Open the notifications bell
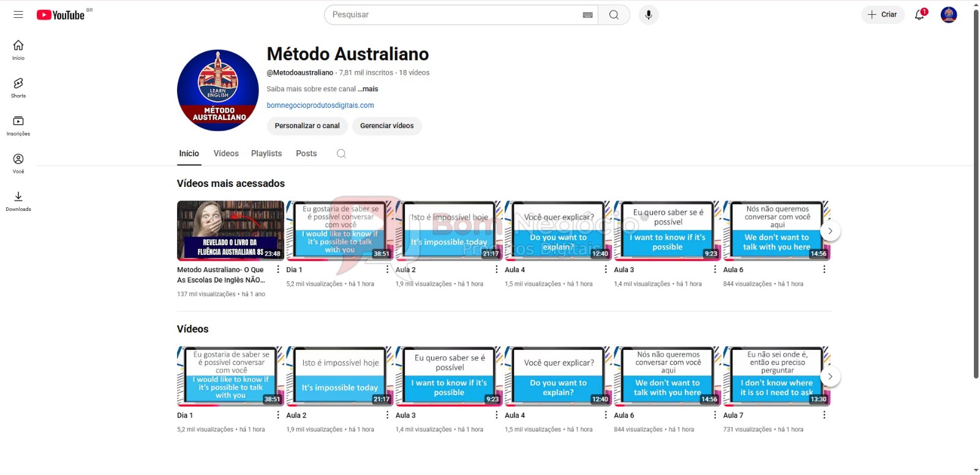 pyautogui.click(x=919, y=15)
